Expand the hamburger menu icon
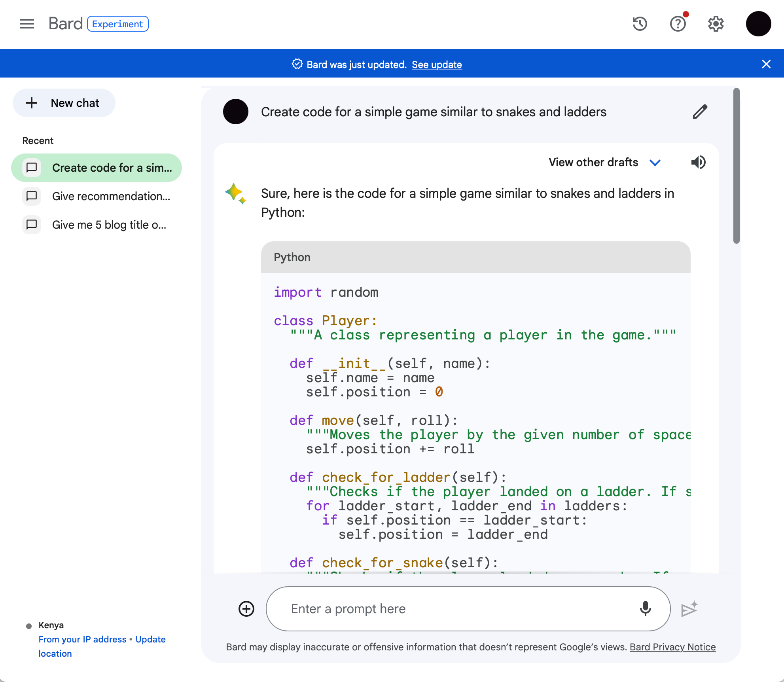The height and width of the screenshot is (682, 784). coord(27,23)
